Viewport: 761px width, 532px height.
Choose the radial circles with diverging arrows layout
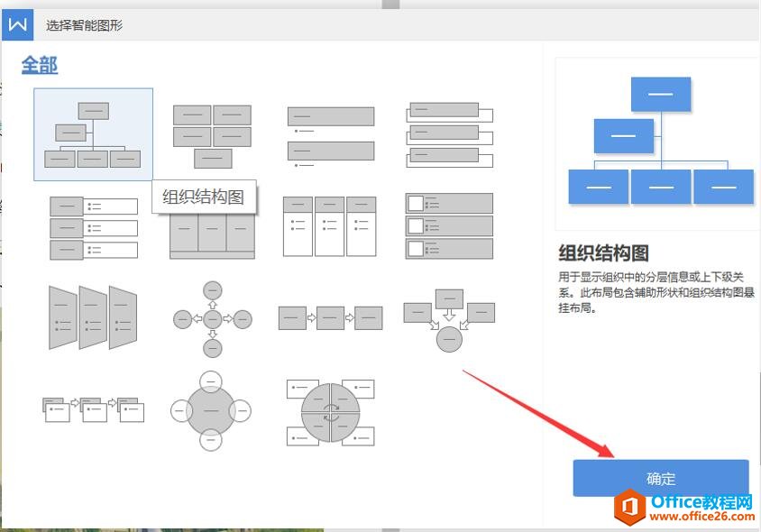(x=213, y=319)
